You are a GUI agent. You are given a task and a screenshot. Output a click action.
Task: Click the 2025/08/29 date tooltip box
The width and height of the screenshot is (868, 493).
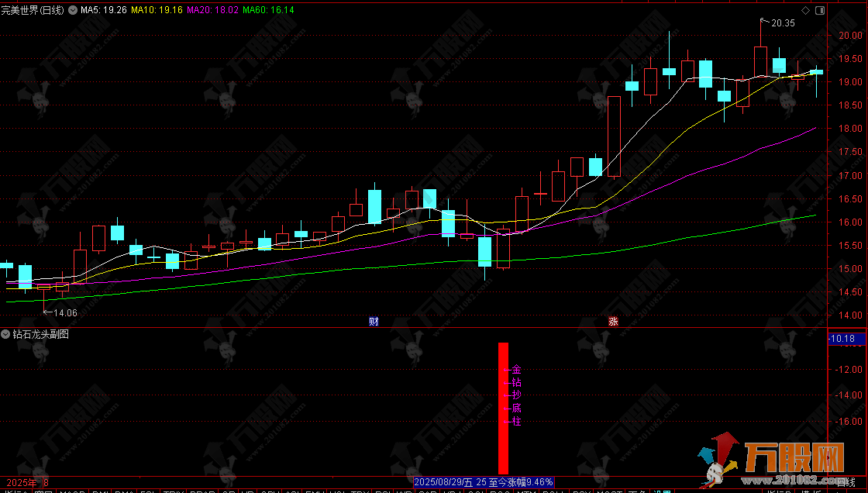coord(484,482)
